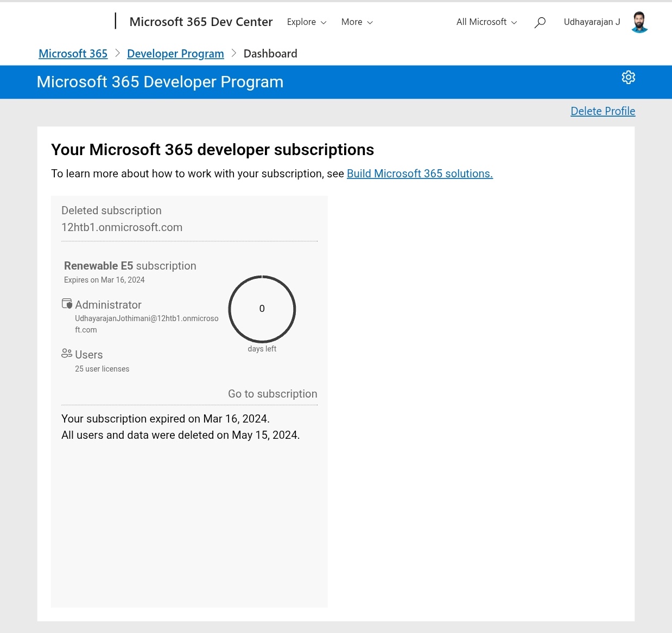Click Renewable E5 subscription heading
Viewport: 672px width, 633px height.
point(130,266)
